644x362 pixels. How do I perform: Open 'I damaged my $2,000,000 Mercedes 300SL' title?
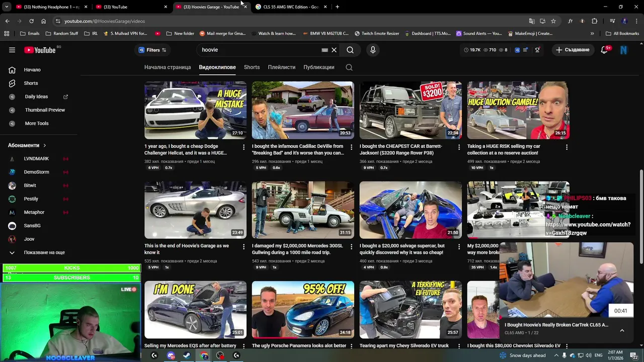297,249
